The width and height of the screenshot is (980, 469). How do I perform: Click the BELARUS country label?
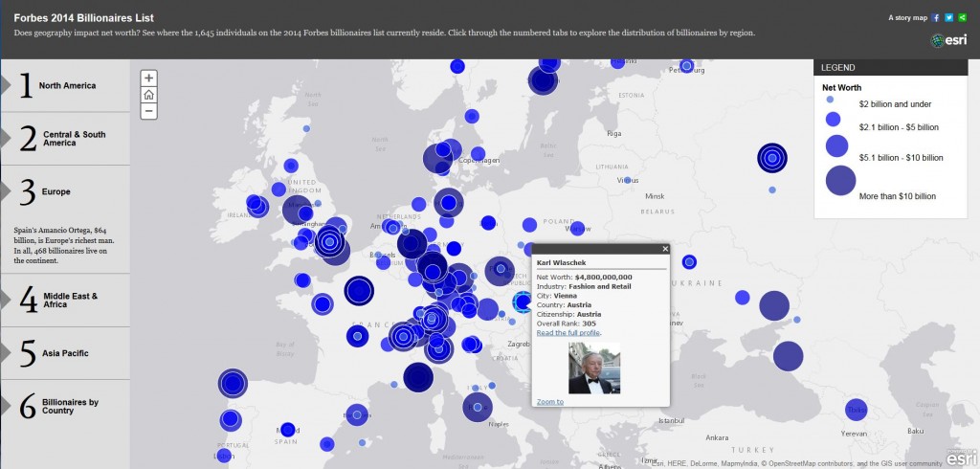(x=657, y=212)
